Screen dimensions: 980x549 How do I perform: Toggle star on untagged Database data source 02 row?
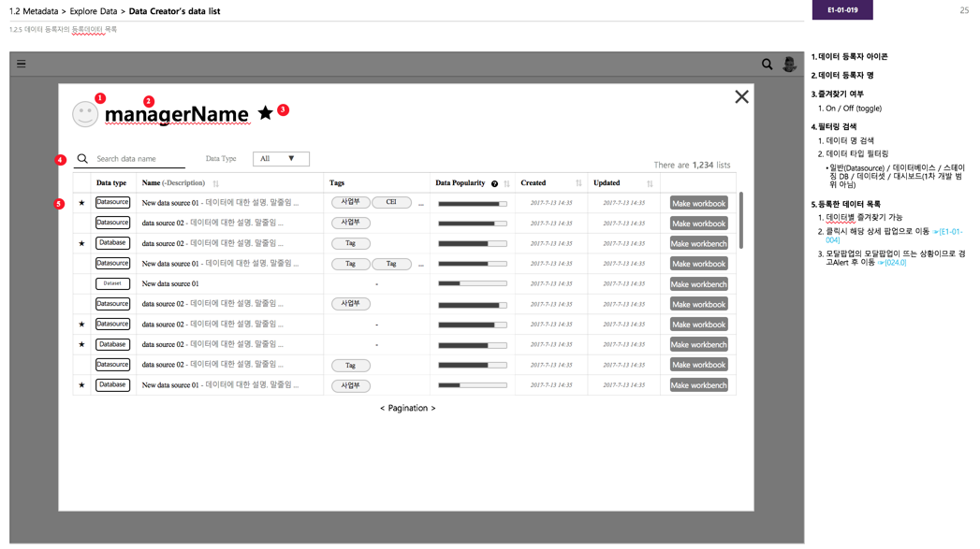81,345
